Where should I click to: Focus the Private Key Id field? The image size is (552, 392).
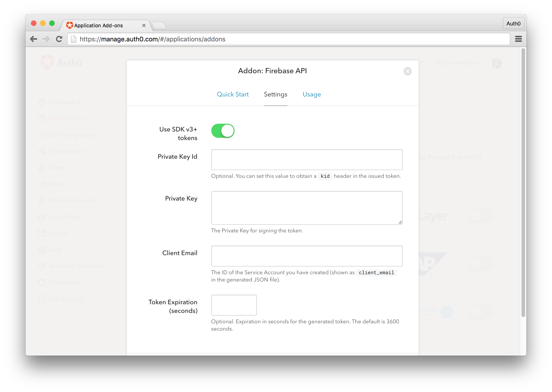pos(307,160)
